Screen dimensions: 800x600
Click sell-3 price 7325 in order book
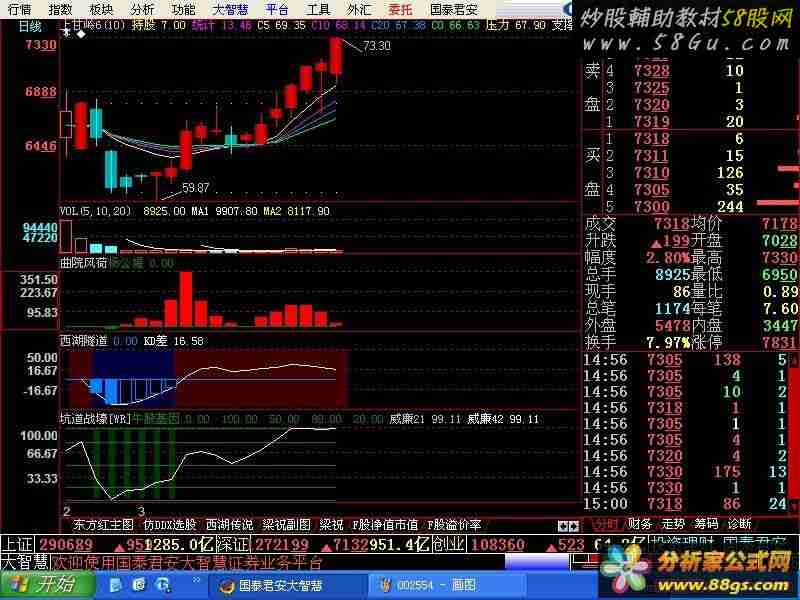click(652, 88)
